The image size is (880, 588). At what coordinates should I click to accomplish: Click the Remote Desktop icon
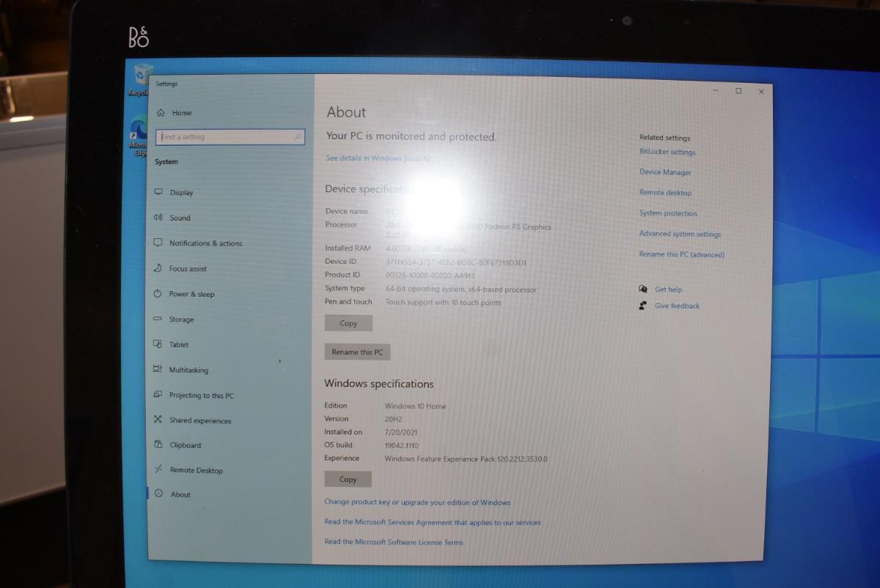[158, 469]
